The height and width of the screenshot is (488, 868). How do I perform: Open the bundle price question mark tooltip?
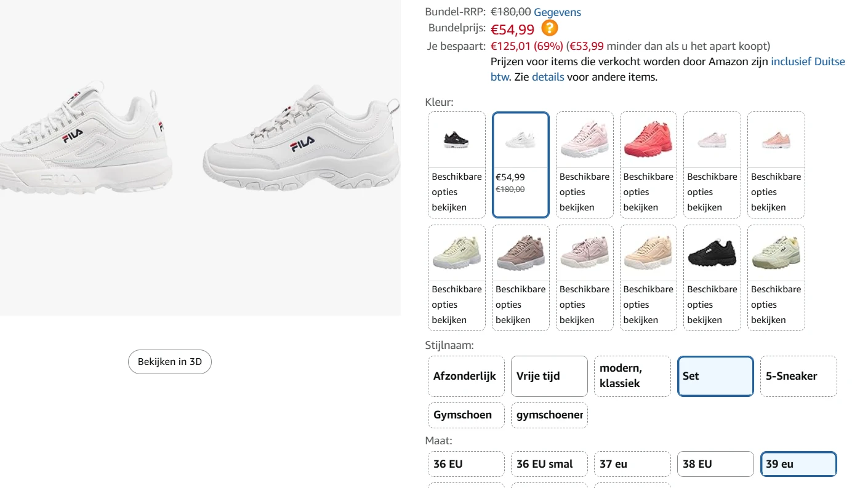549,28
